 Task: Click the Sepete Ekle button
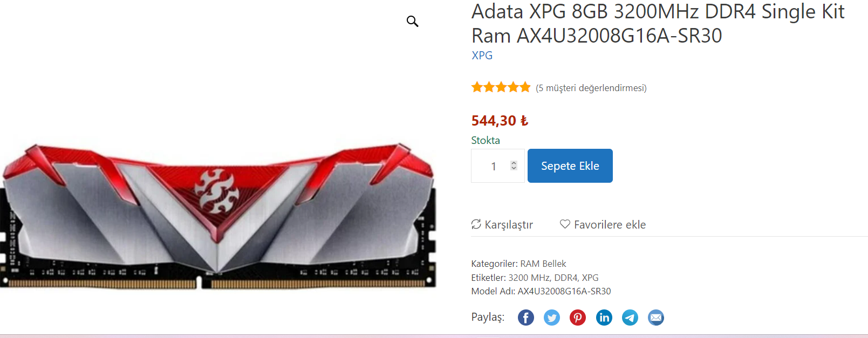click(x=570, y=166)
